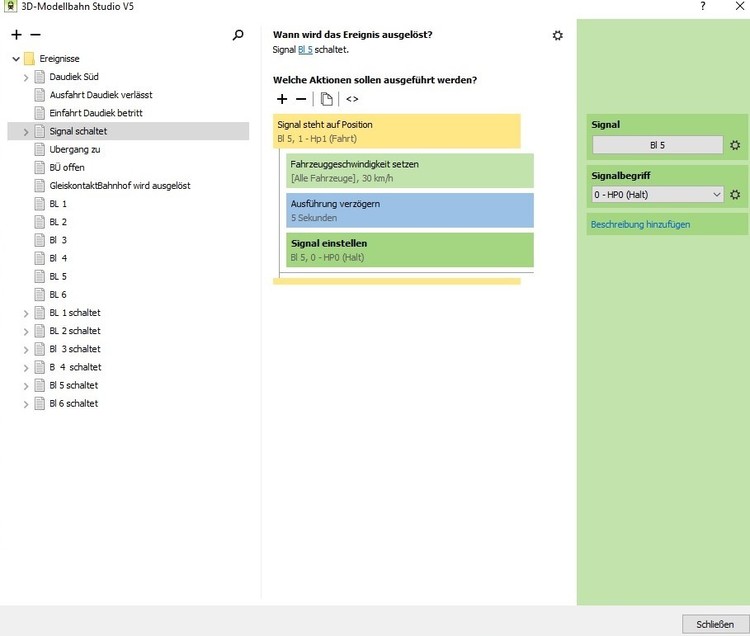Select the Übergang zu event
Viewport: 750px width, 636px height.
point(75,149)
